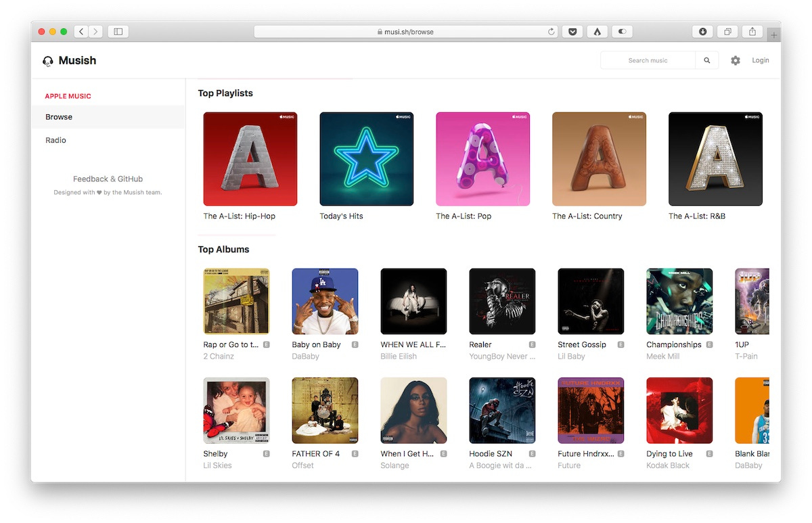Open The A-List: Pop playlist cover
The width and height of the screenshot is (812, 523).
483,159
